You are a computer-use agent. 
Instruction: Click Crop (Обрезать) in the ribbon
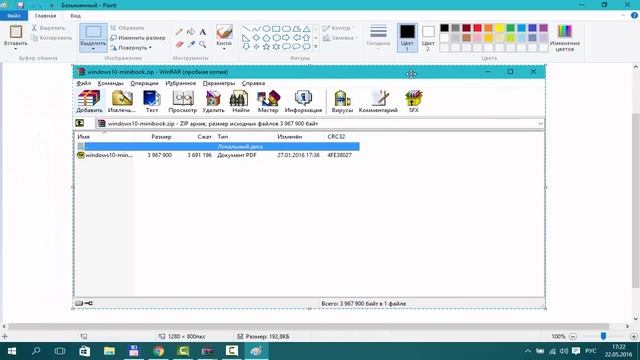click(x=127, y=28)
